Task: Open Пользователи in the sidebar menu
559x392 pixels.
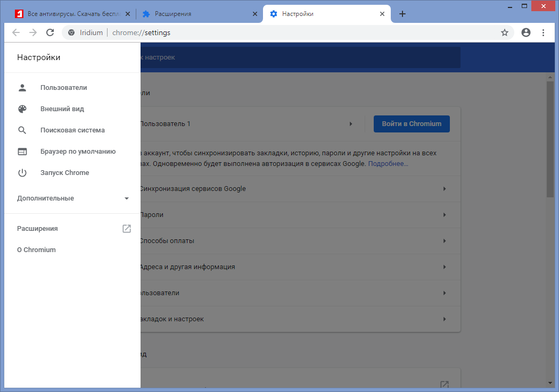Action: (x=72, y=88)
